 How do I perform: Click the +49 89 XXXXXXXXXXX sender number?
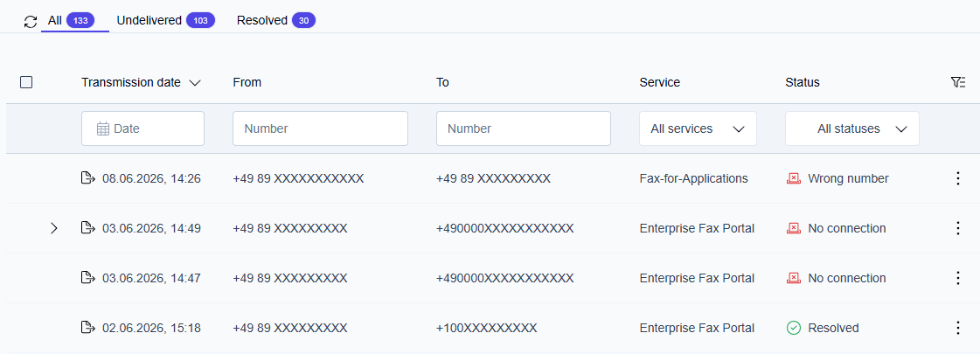298,178
